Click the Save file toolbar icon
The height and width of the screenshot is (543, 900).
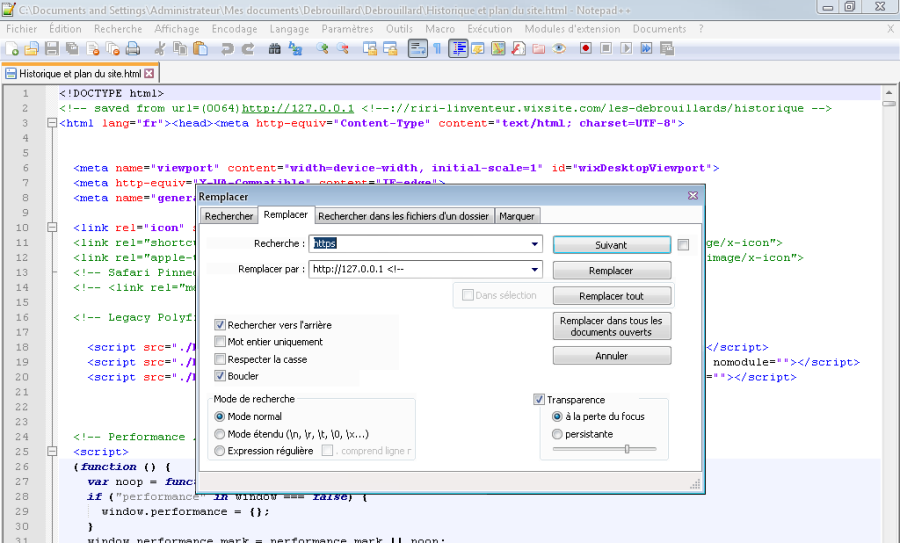pyautogui.click(x=52, y=49)
